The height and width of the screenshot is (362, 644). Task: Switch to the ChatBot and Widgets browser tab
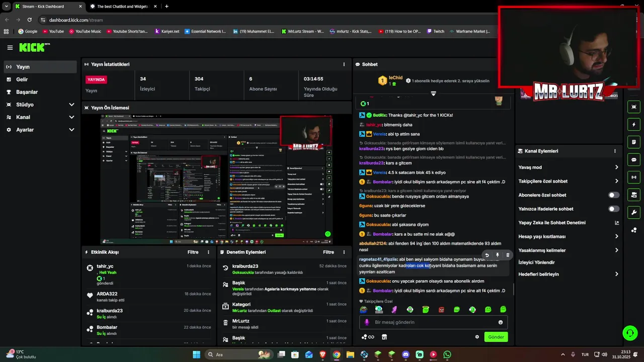tap(123, 7)
